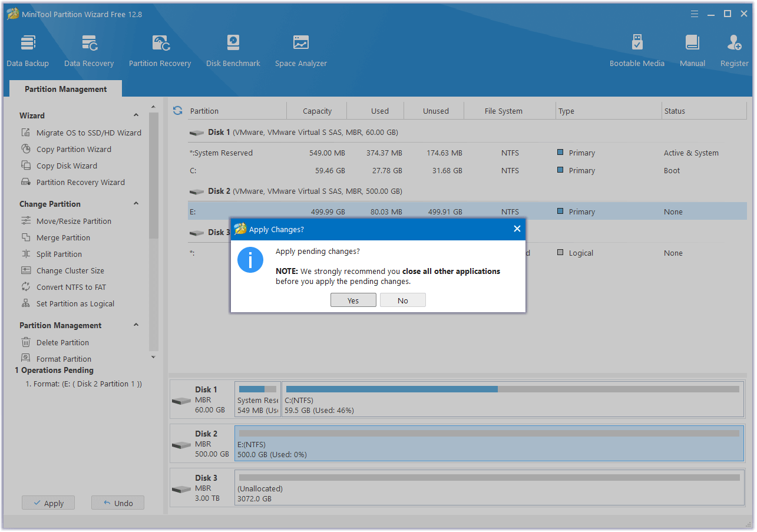757x532 pixels.
Task: Decline with the No button
Action: pos(402,300)
